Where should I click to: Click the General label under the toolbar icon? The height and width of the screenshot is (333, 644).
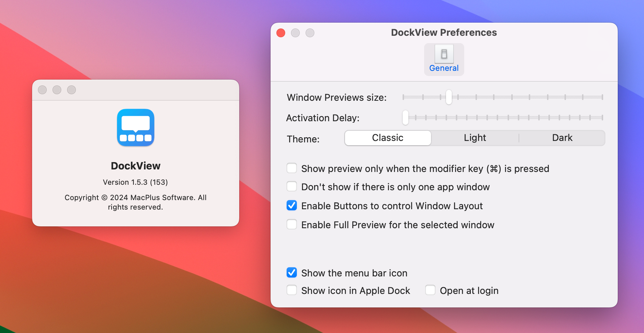(444, 68)
